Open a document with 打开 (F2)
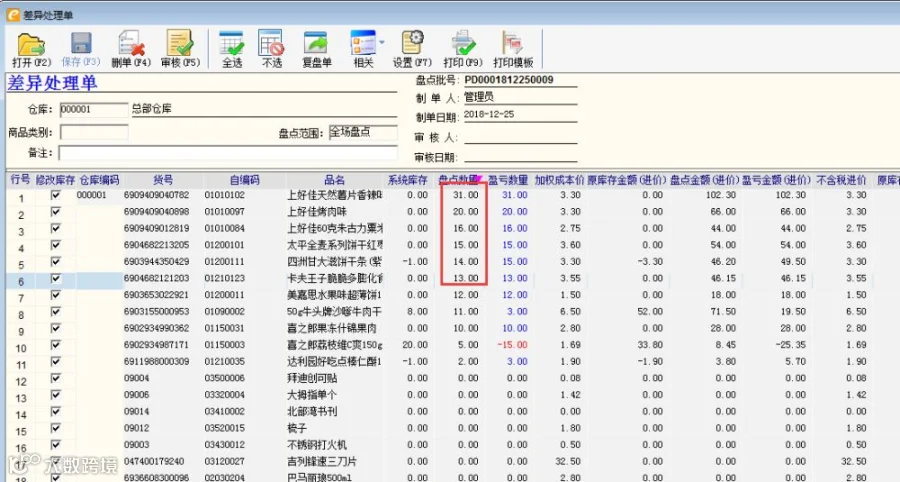Image resolution: width=900 pixels, height=482 pixels. 32,50
